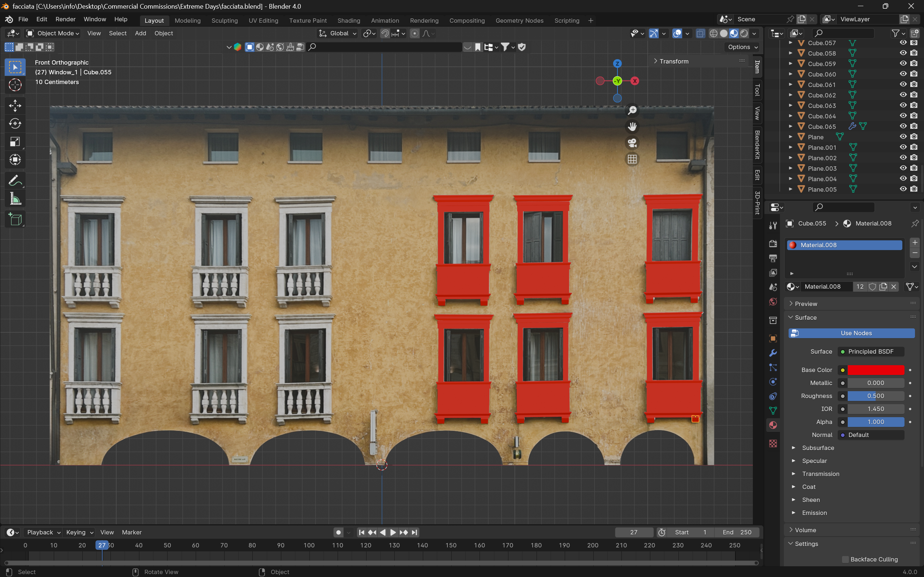The image size is (924, 577).
Task: Toggle camera view in viewport
Action: [x=632, y=143]
